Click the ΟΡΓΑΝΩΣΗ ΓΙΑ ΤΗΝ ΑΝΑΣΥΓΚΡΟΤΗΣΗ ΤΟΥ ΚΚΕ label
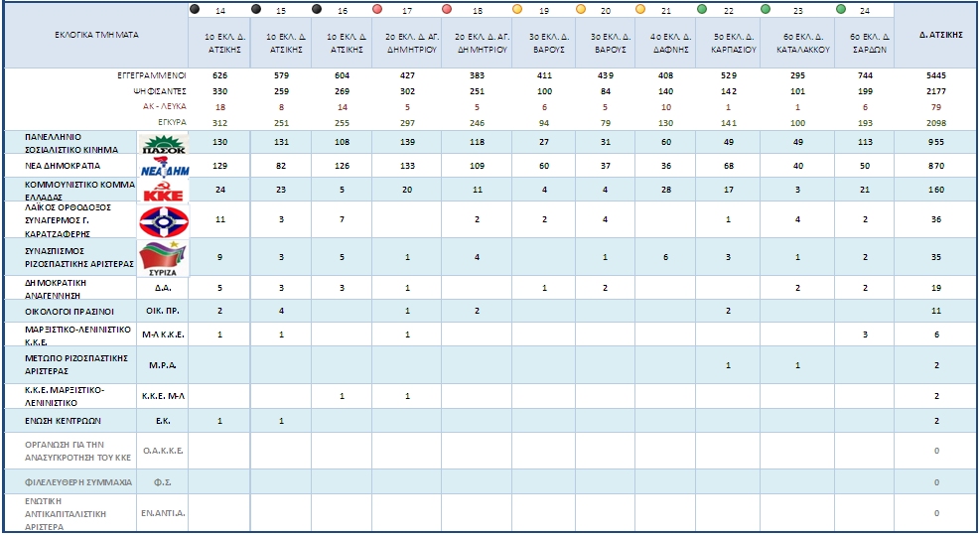The width and height of the screenshot is (980, 535). (77, 451)
